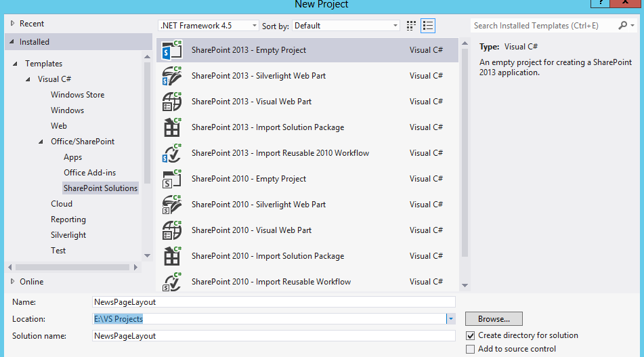Select Cloud template category
Image resolution: width=644 pixels, height=357 pixels.
pyautogui.click(x=62, y=204)
